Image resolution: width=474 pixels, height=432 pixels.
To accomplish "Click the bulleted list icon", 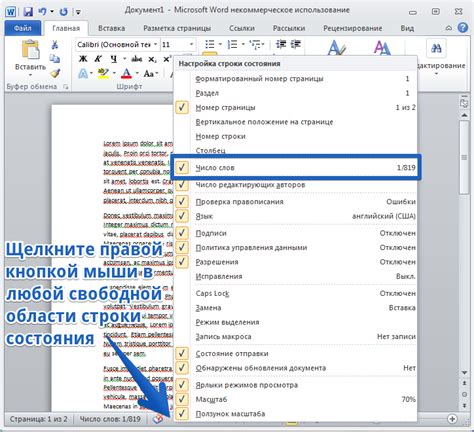I will [x=210, y=44].
